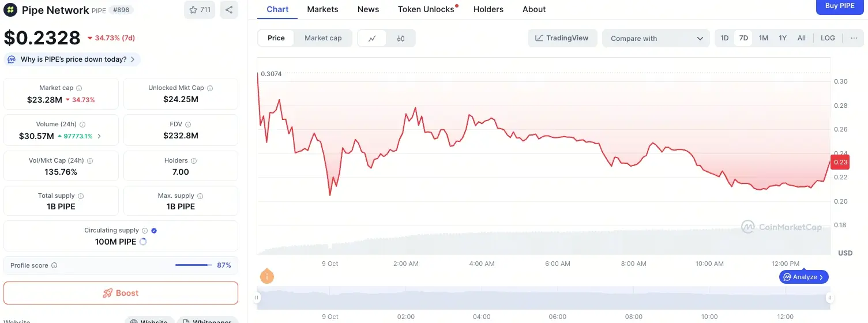The image size is (868, 323).
Task: Switch to the Markets tab
Action: tap(323, 9)
